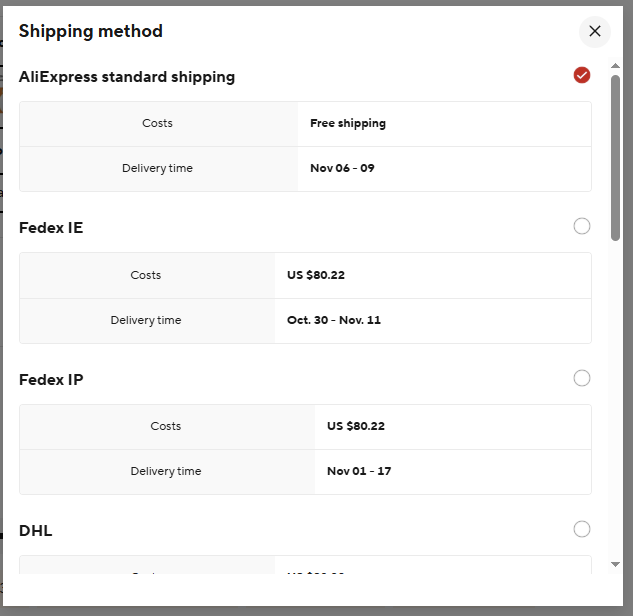
Task: Click the Fedex IP US $80.22 cost
Action: pos(356,426)
